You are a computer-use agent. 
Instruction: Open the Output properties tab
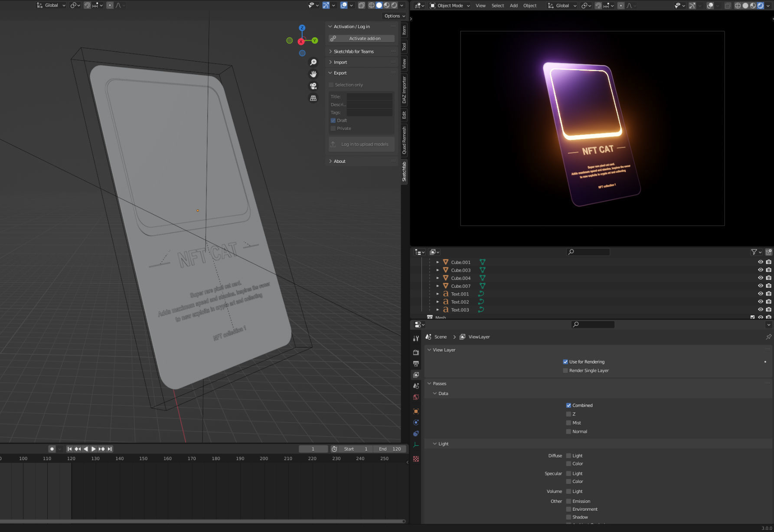point(416,364)
